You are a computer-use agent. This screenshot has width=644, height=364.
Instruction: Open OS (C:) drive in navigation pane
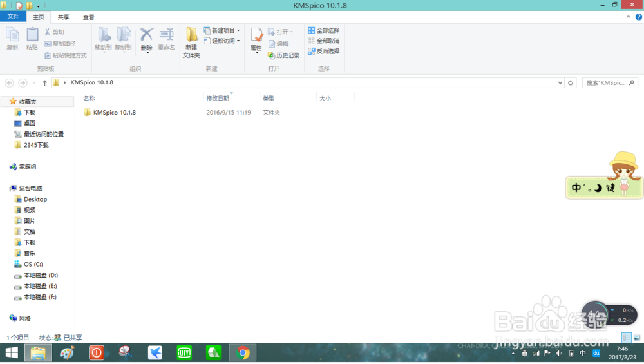click(33, 264)
